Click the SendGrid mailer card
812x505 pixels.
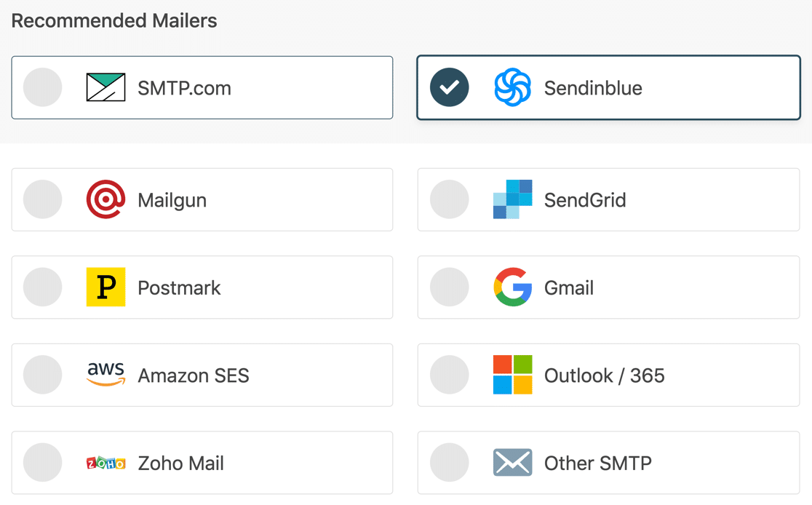click(608, 199)
